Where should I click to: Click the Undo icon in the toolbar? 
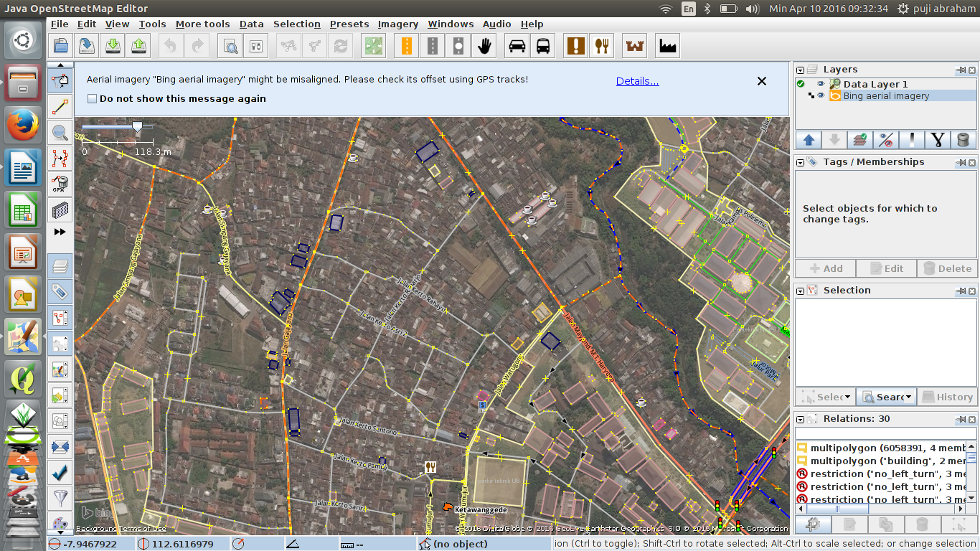point(170,45)
